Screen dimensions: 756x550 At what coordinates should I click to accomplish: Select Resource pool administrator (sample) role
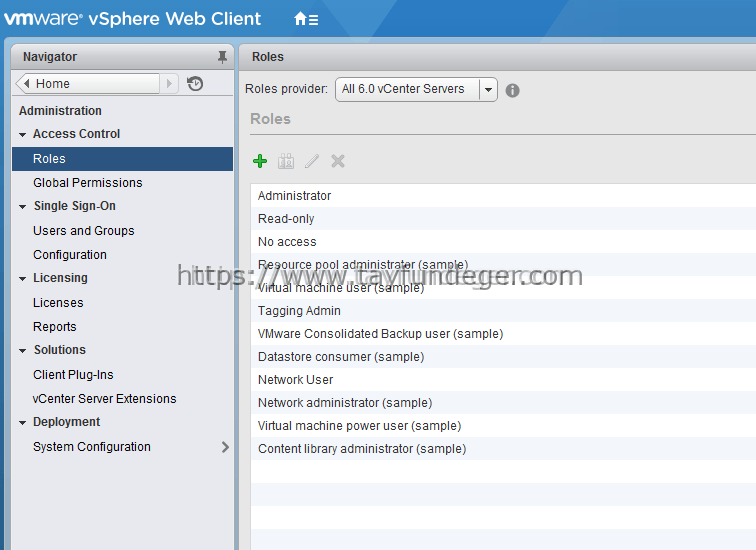point(503,265)
